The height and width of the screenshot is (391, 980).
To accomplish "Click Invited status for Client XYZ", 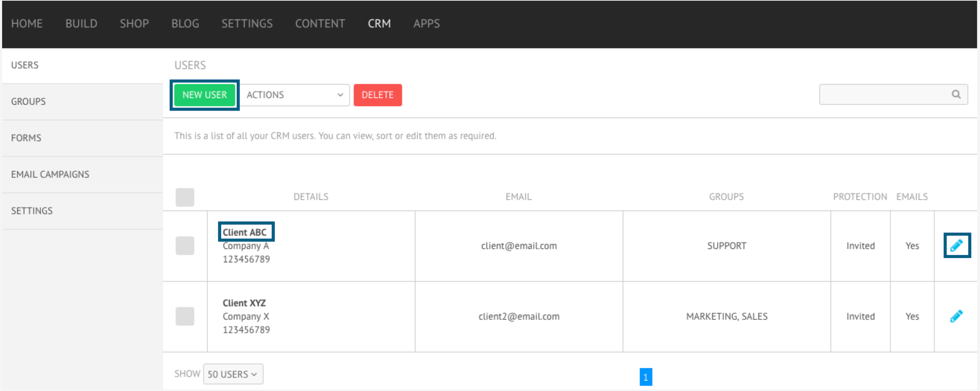I will point(861,317).
